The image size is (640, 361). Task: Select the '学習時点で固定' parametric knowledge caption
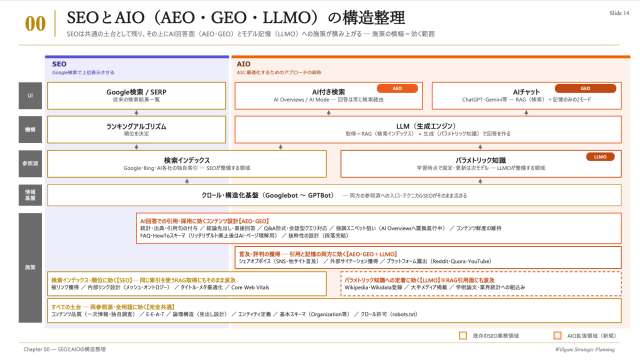tap(481, 168)
